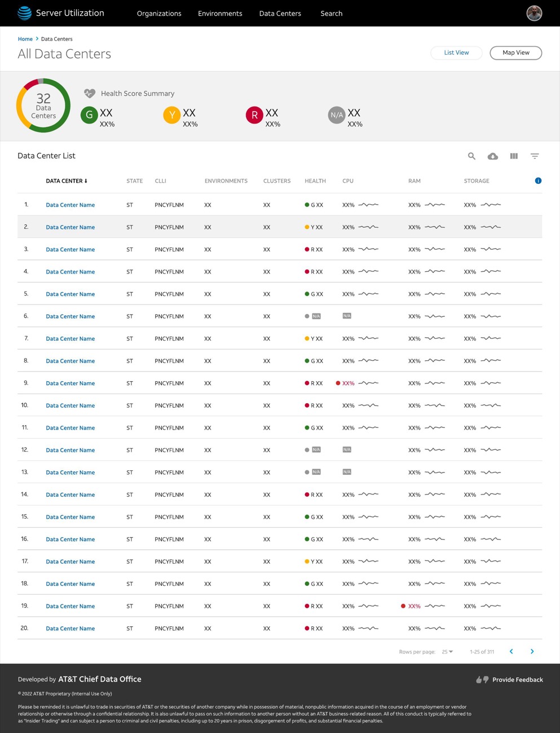Click the red RAM alert dot in row 19
Image resolution: width=560 pixels, height=733 pixels.
click(x=403, y=606)
